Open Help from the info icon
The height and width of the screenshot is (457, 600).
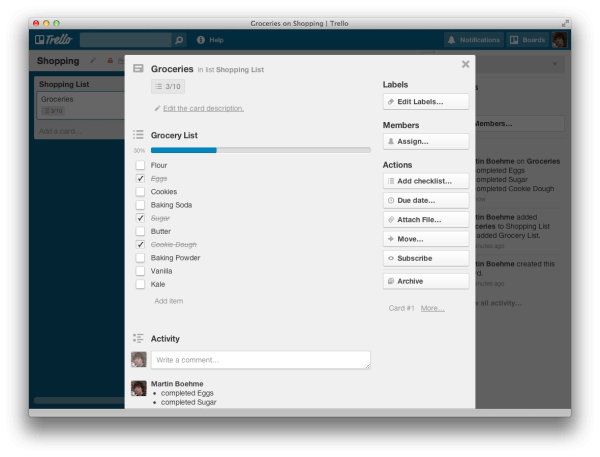[210, 40]
